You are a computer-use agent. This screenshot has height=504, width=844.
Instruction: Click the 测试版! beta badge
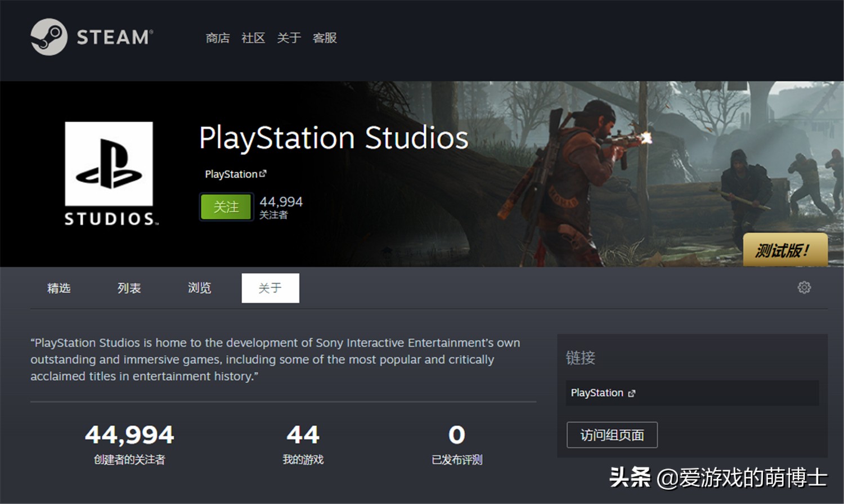[x=785, y=250]
